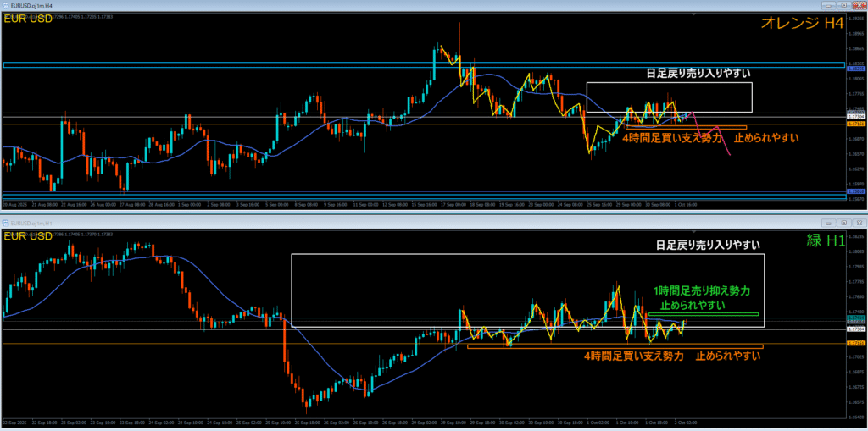
Task: Click the chart shift marker on H4 chart
Action: 694,15
